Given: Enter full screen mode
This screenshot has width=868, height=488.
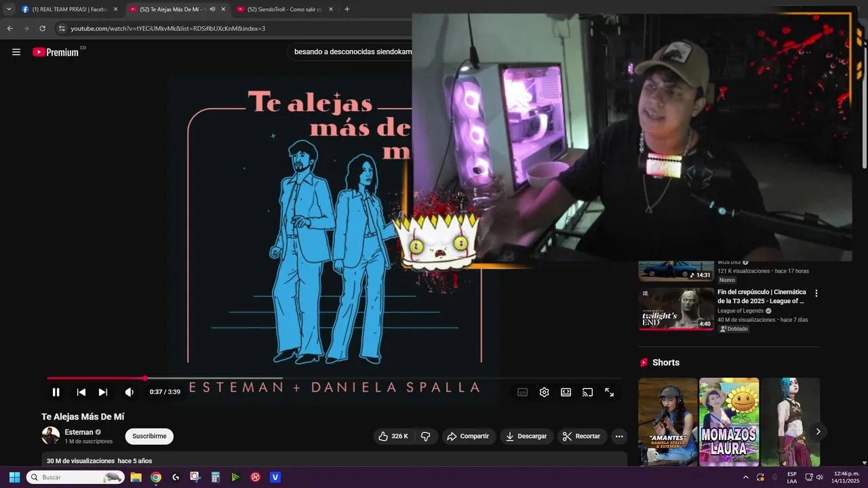Looking at the screenshot, I should click(609, 392).
